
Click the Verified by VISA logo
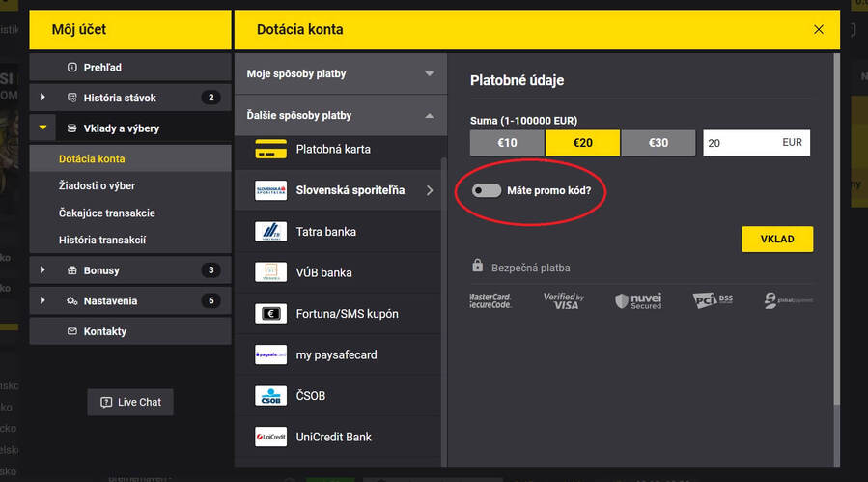click(564, 300)
